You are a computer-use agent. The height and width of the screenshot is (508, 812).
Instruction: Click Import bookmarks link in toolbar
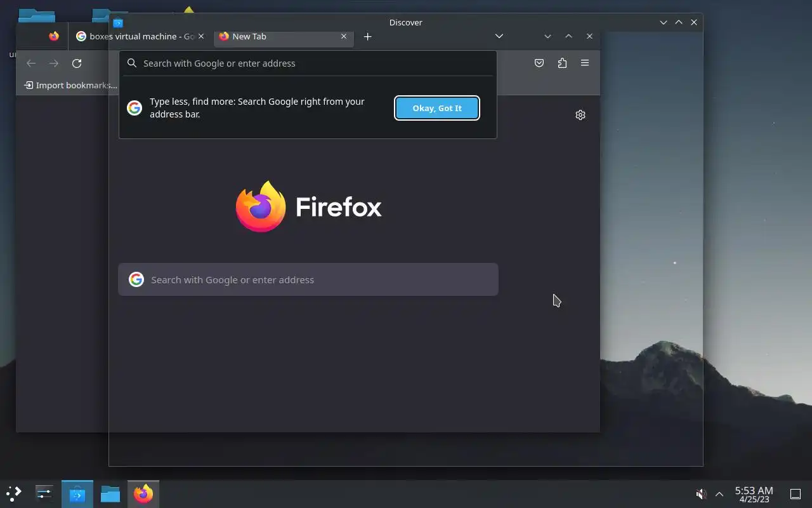tap(70, 85)
